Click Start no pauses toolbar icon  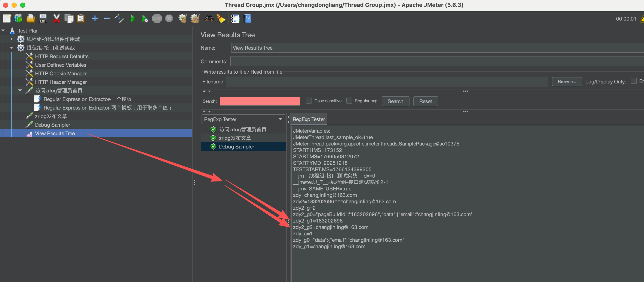[145, 18]
